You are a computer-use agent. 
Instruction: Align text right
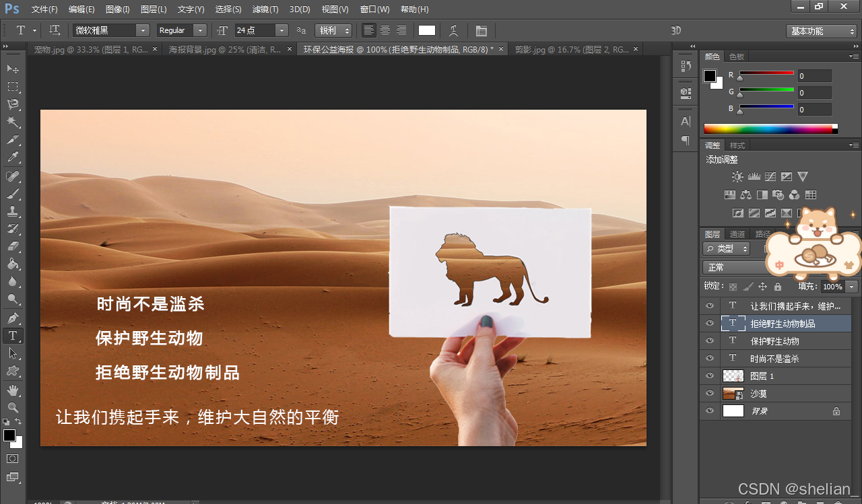[401, 30]
